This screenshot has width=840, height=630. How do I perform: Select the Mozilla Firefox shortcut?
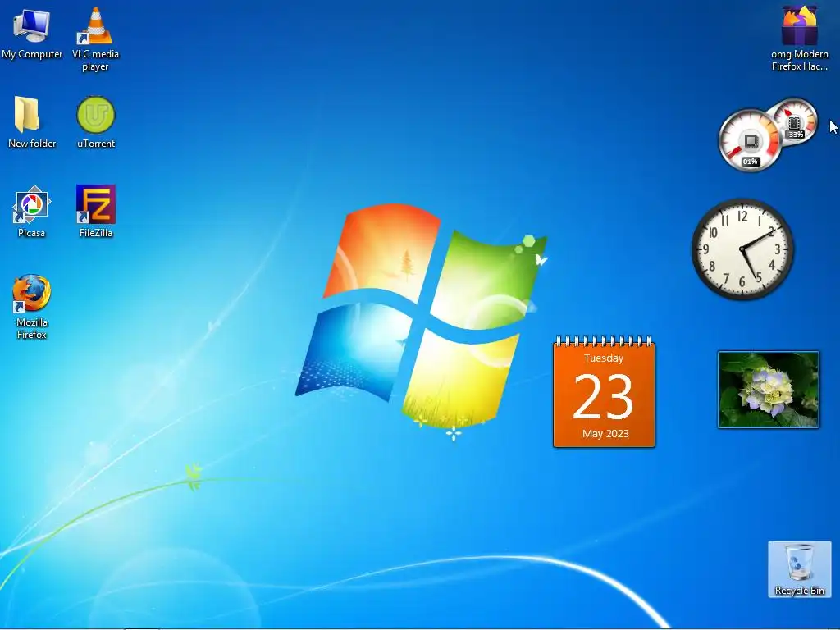click(x=32, y=307)
